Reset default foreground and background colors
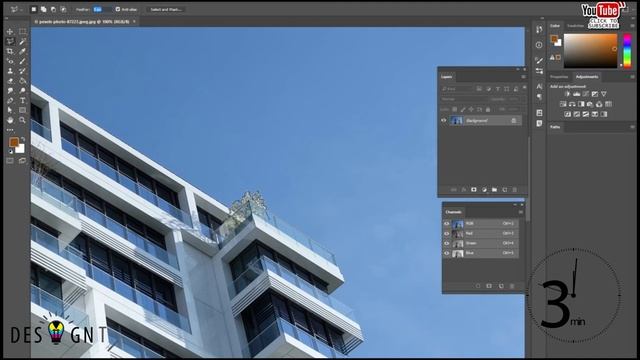 11,152
